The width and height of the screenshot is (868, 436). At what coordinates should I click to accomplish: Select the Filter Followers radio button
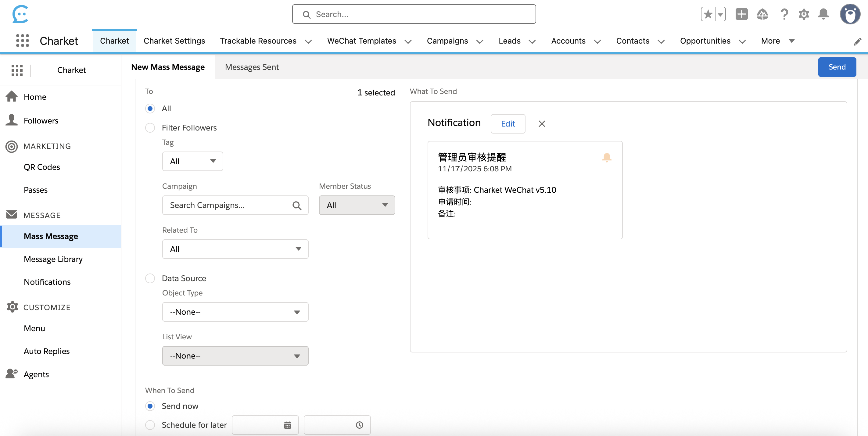150,128
